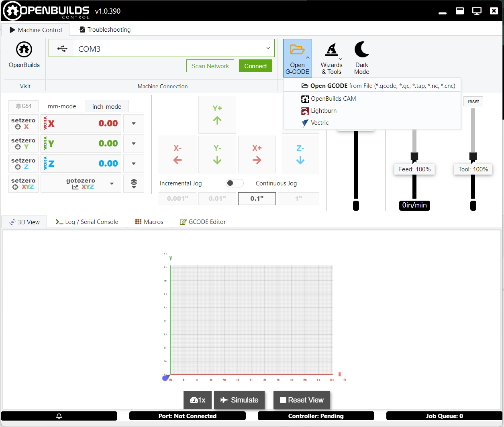Click the Y work position value 0.00

coord(108,143)
